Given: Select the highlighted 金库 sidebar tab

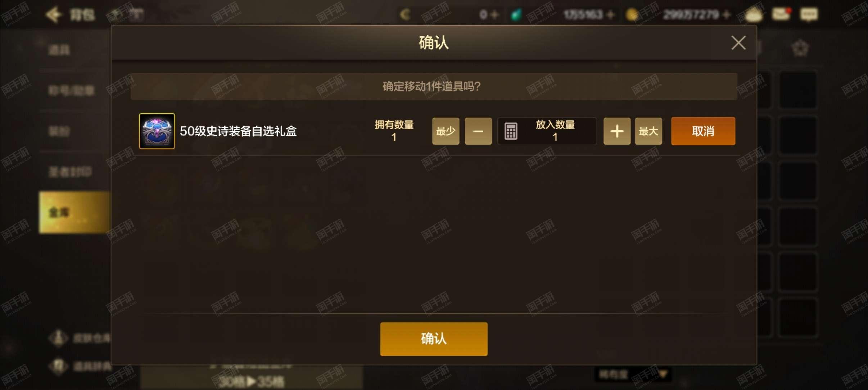Looking at the screenshot, I should tap(74, 212).
